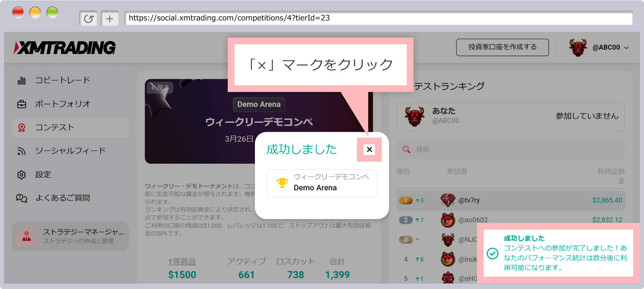Click the 戻る back button
Image resolution: width=644 pixels, height=289 pixels.
point(160,88)
